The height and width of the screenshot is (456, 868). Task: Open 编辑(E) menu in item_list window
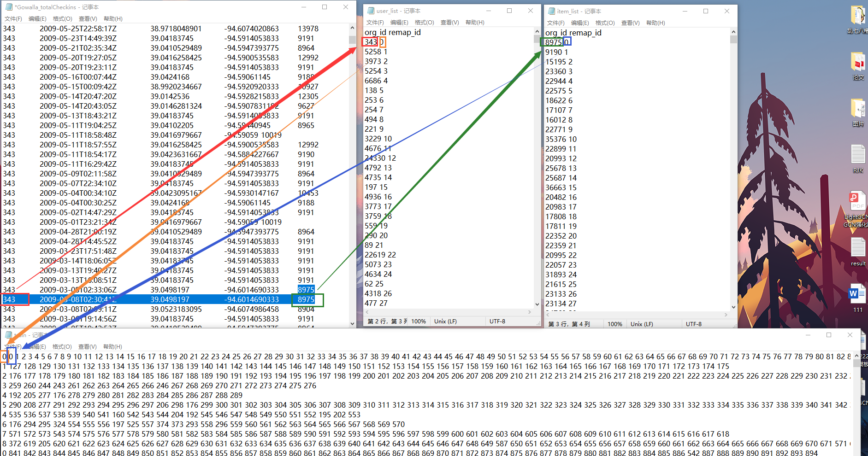click(579, 23)
